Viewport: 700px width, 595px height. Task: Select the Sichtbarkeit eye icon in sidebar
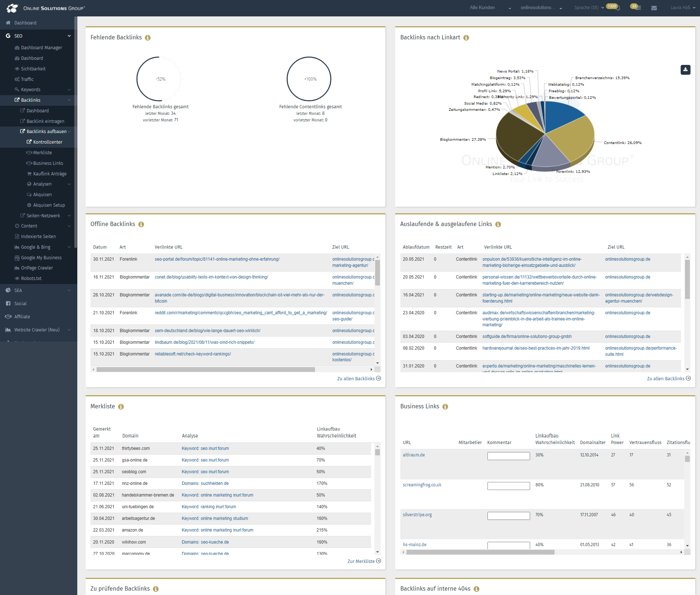(x=16, y=69)
